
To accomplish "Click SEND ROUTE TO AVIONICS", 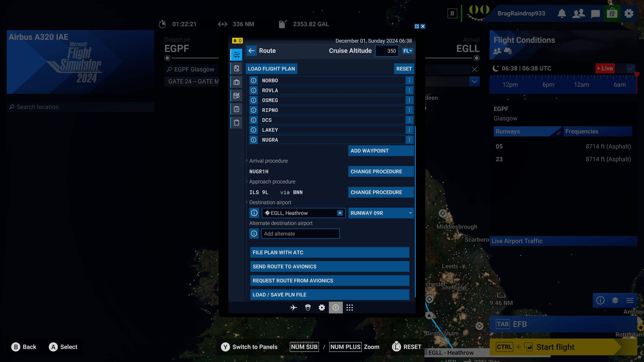I will [330, 266].
